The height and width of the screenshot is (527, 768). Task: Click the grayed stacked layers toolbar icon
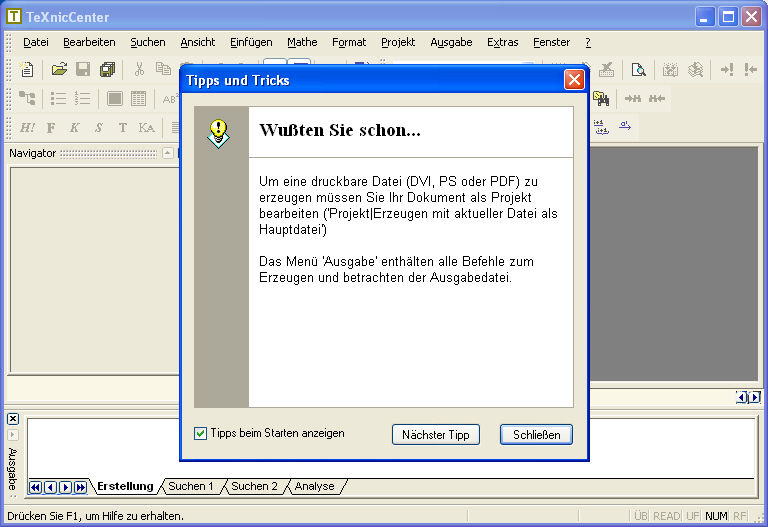pos(695,70)
